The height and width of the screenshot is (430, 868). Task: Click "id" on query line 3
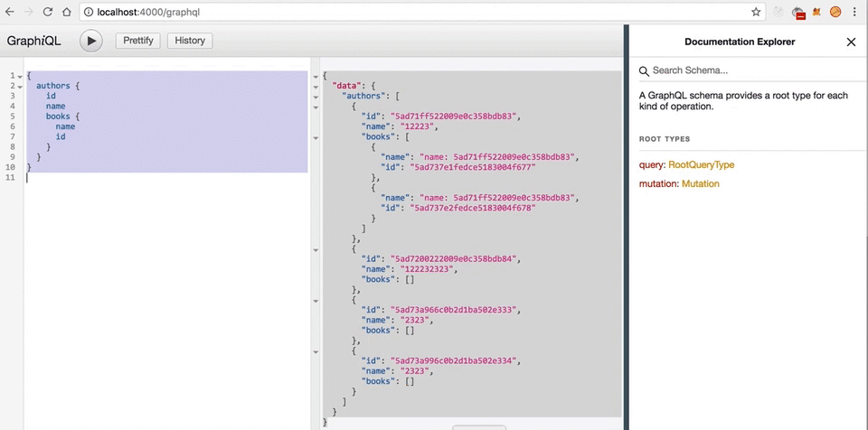pos(51,96)
